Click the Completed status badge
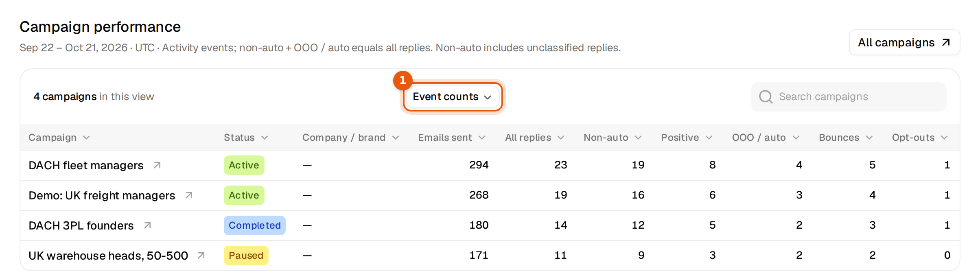The width and height of the screenshot is (980, 271). [255, 225]
